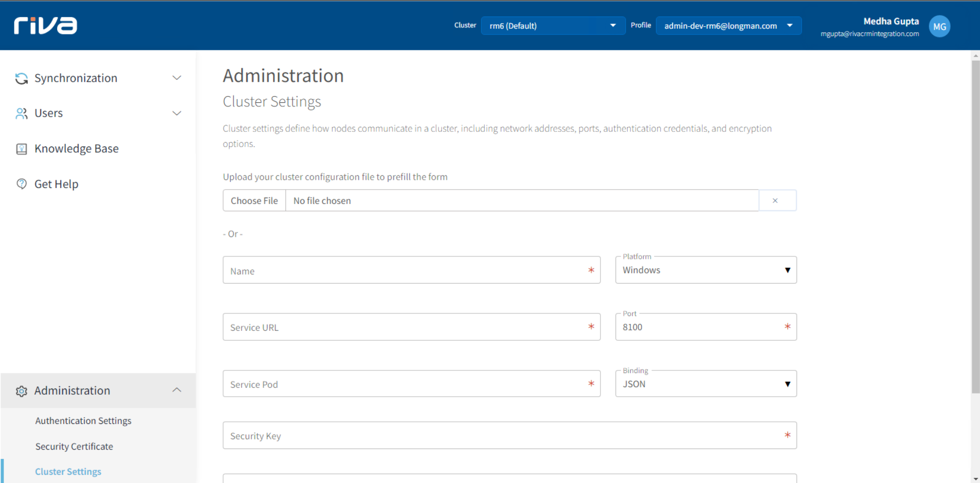Click the Administration gear icon

(x=21, y=391)
